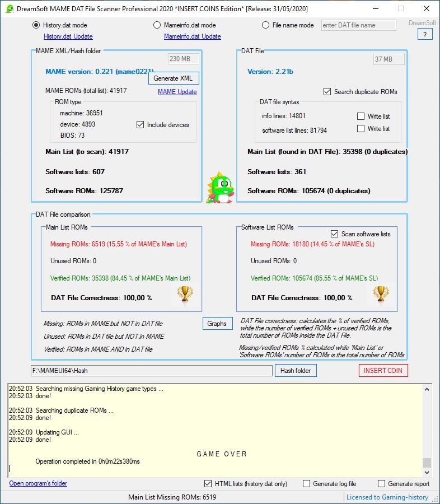Click the log scrollbar thumb

[427, 463]
